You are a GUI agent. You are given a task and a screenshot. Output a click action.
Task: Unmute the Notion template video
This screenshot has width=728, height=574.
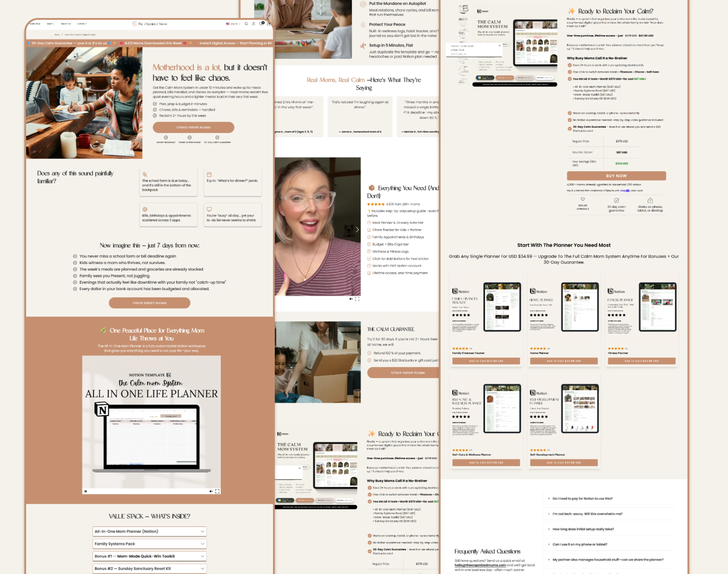coord(211,491)
